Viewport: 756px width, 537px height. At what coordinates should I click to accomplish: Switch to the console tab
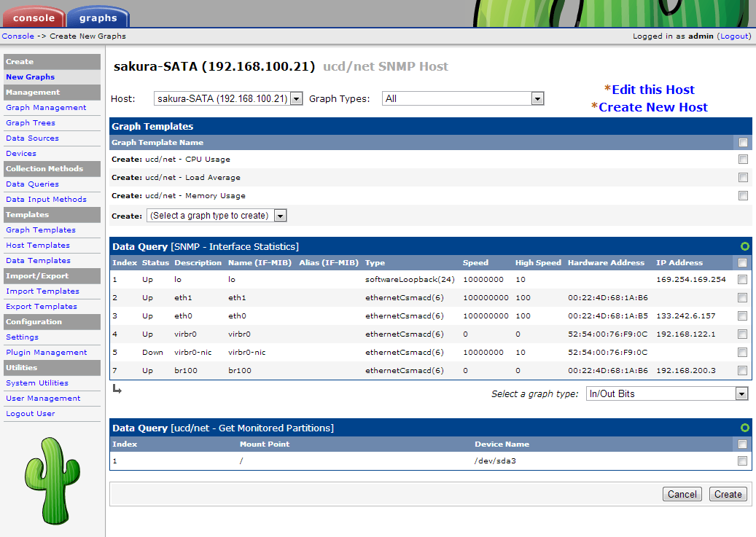[34, 17]
